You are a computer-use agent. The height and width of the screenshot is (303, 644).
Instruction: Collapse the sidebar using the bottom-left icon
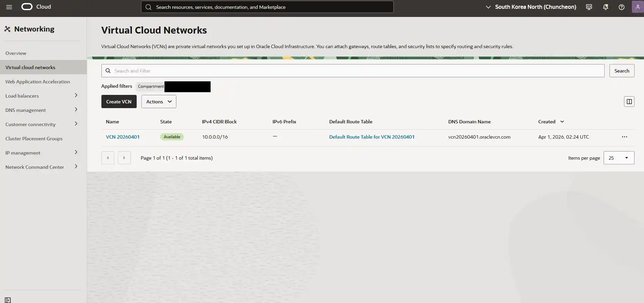(8, 300)
